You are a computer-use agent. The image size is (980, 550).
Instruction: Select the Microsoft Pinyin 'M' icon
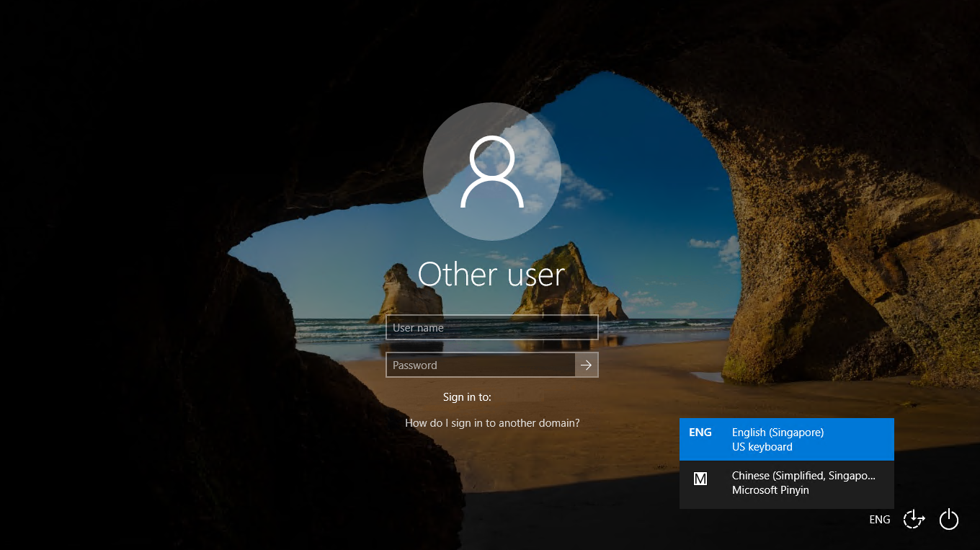[x=700, y=479]
